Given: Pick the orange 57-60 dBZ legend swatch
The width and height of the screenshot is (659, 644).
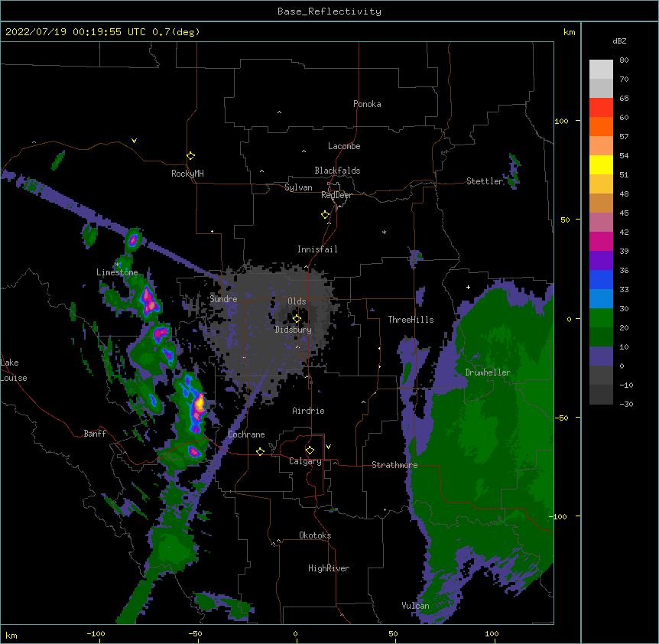Looking at the screenshot, I should [x=601, y=126].
